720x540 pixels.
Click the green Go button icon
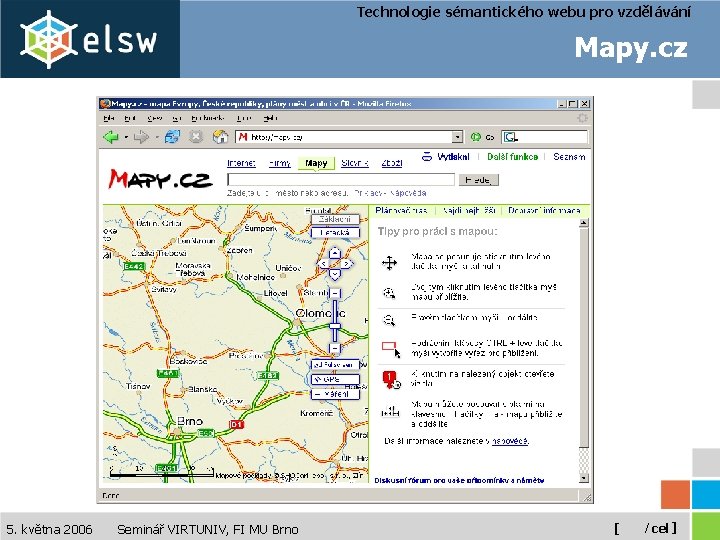476,137
